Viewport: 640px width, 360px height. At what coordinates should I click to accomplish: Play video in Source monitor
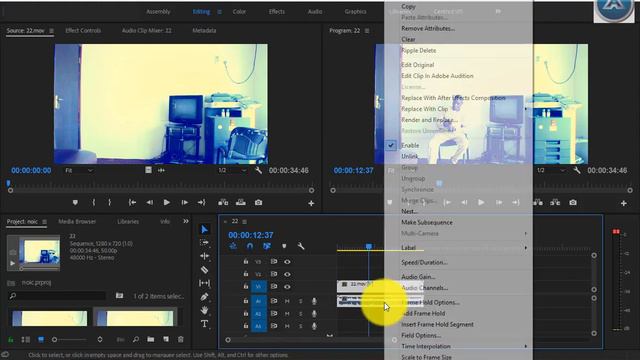tap(166, 202)
